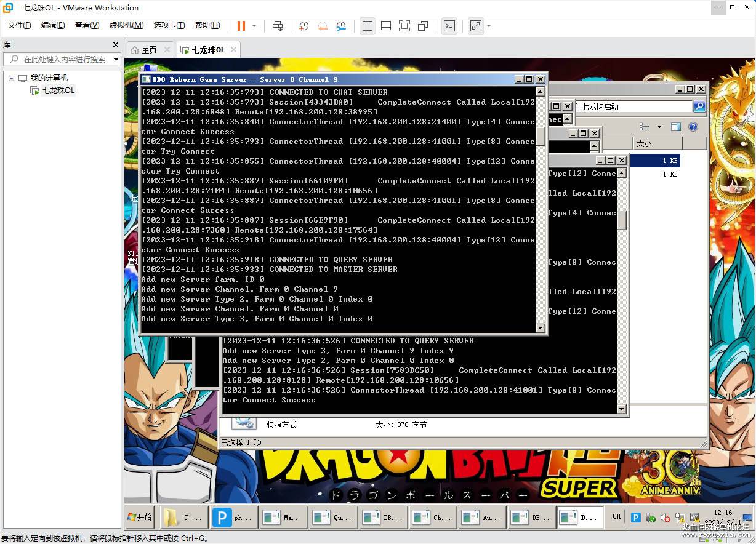Open the 选项卡(T) menu
Screen dimensions: 756x544
click(x=169, y=25)
